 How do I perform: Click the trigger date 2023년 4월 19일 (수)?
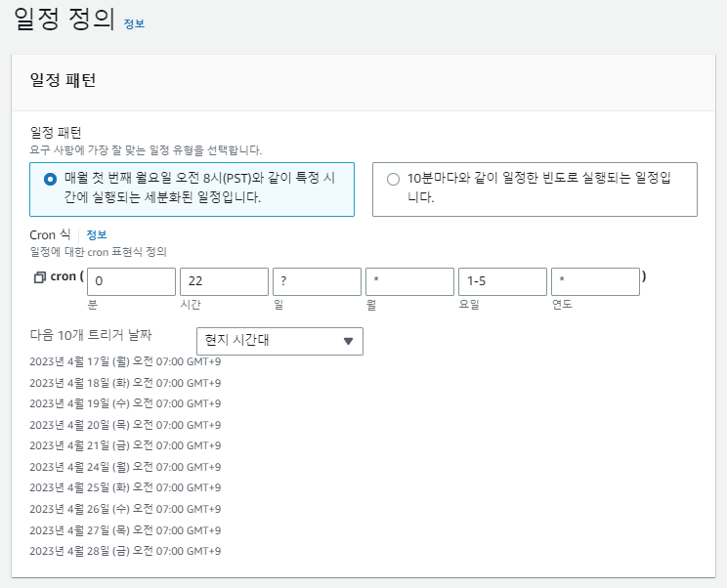(125, 403)
